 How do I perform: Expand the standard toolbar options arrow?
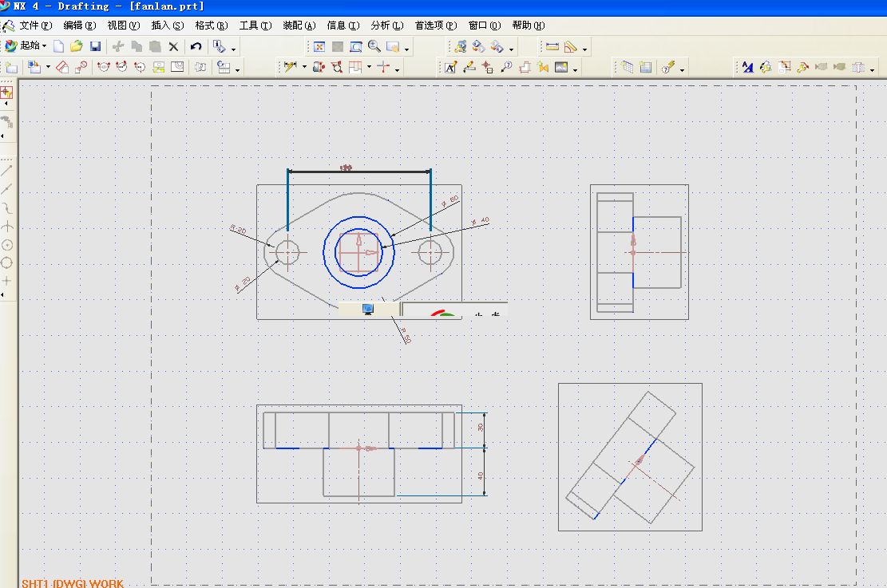click(234, 49)
